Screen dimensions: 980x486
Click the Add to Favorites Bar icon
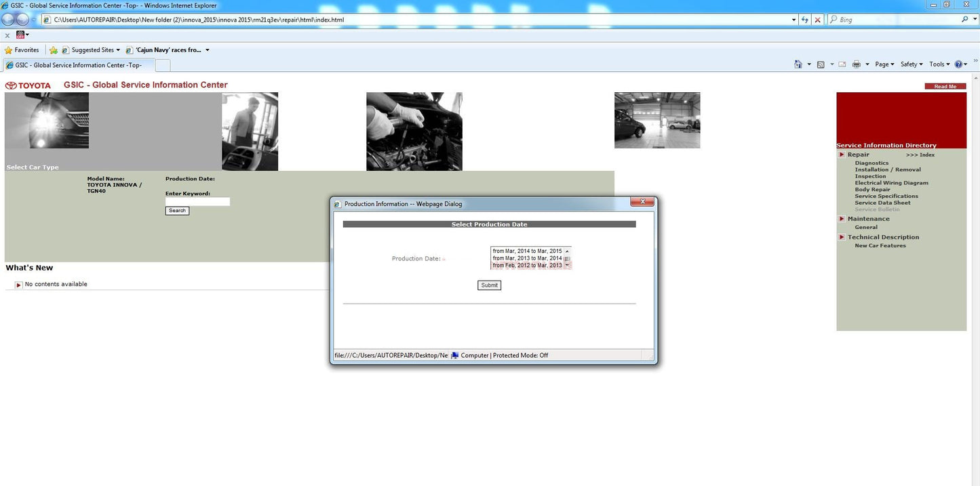coord(54,50)
